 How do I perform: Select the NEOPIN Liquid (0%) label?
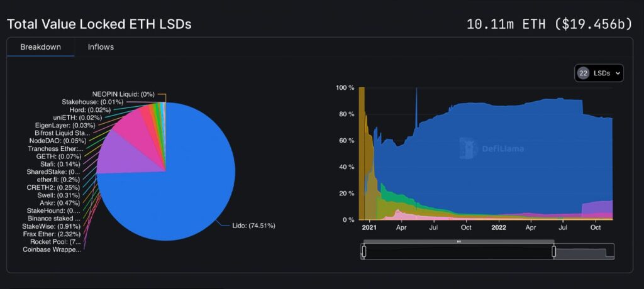(x=123, y=94)
